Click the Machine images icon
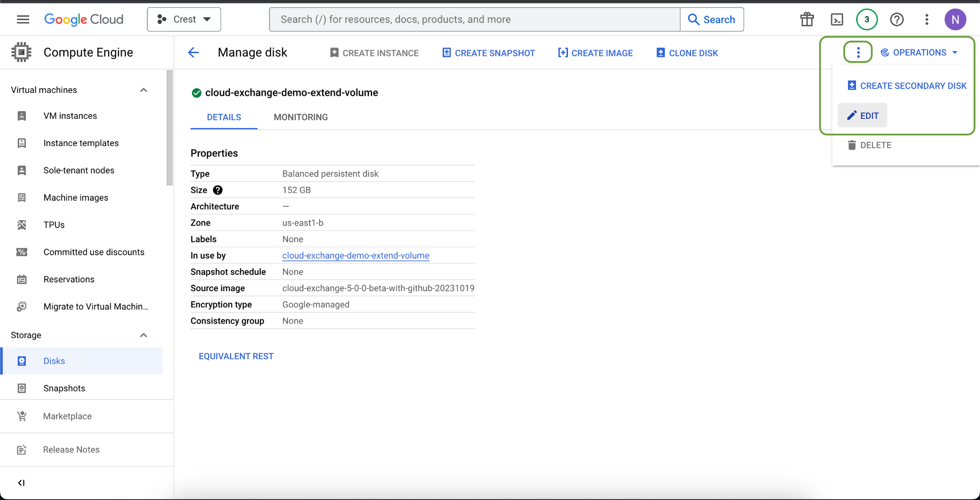 coord(22,198)
